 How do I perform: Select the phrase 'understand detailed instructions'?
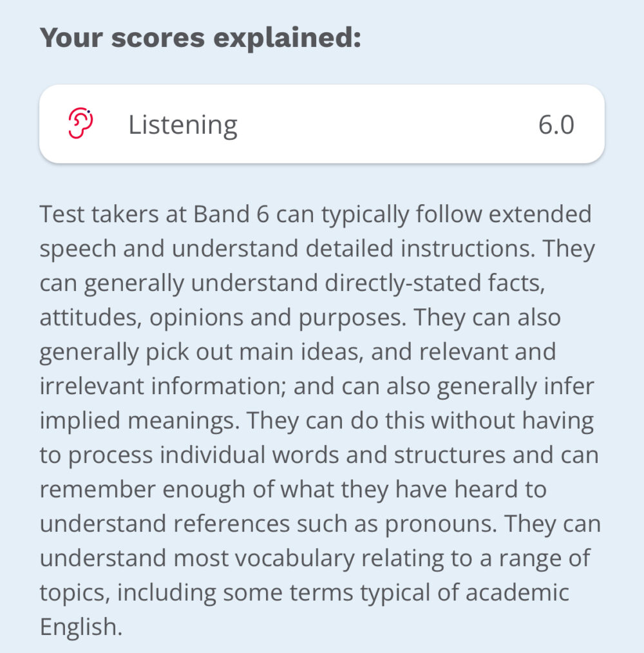pyautogui.click(x=352, y=249)
